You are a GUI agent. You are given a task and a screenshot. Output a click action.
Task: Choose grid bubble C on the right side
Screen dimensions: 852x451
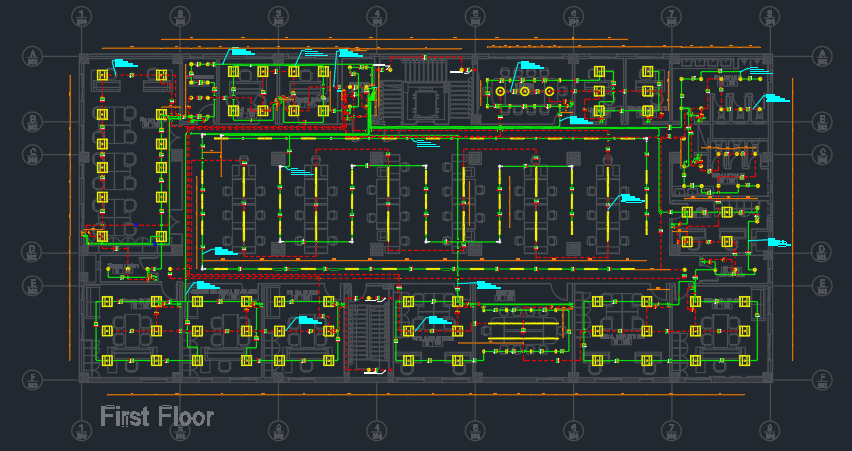pos(822,154)
